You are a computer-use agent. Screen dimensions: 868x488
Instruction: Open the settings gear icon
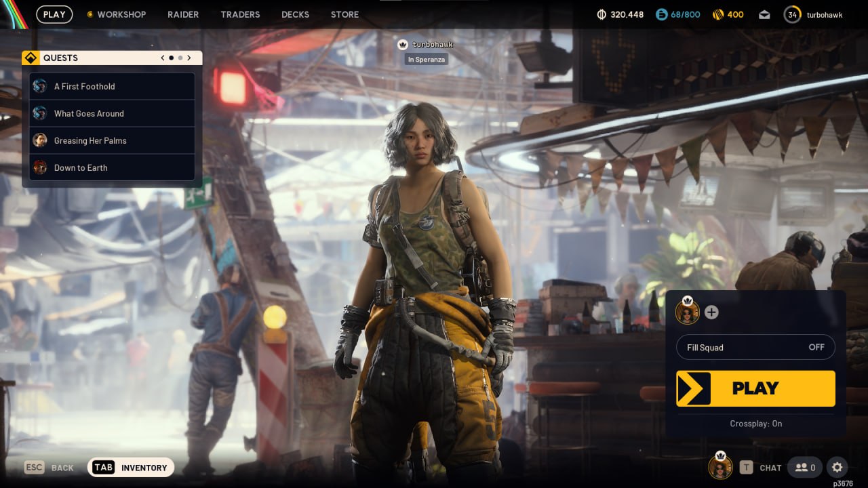[x=837, y=467]
